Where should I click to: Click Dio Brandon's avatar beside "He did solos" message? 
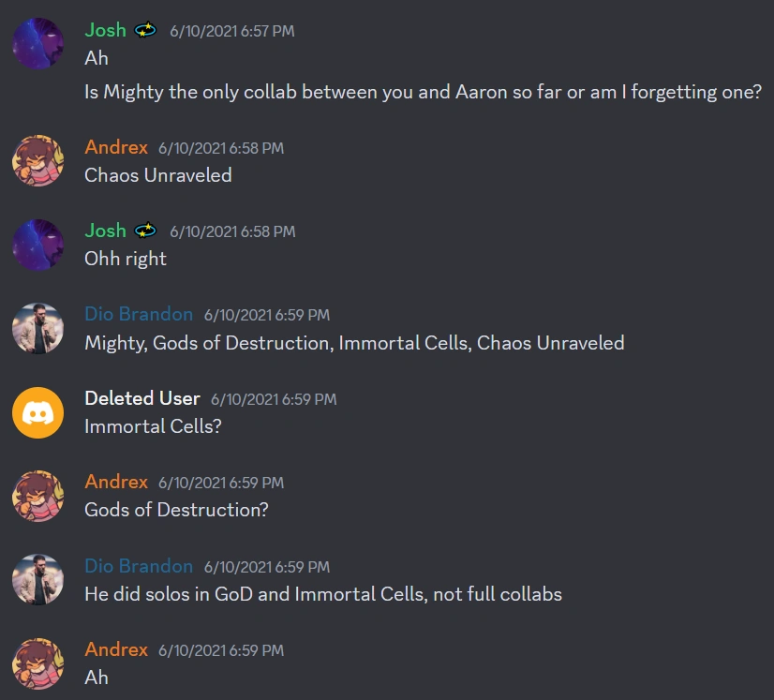(x=38, y=579)
